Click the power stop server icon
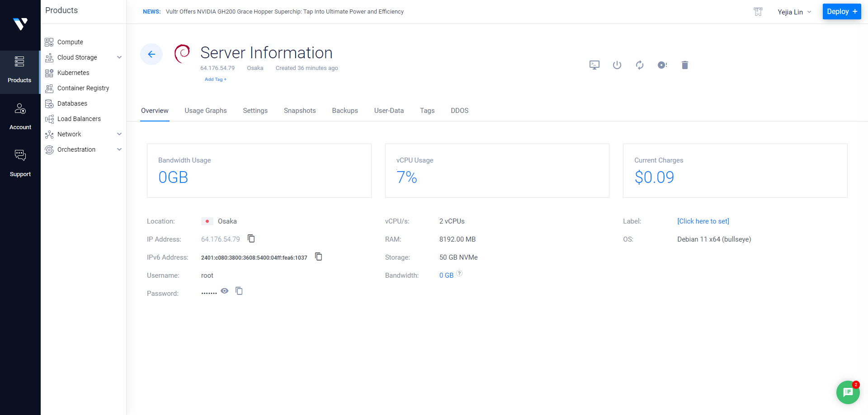868x415 pixels. tap(617, 65)
